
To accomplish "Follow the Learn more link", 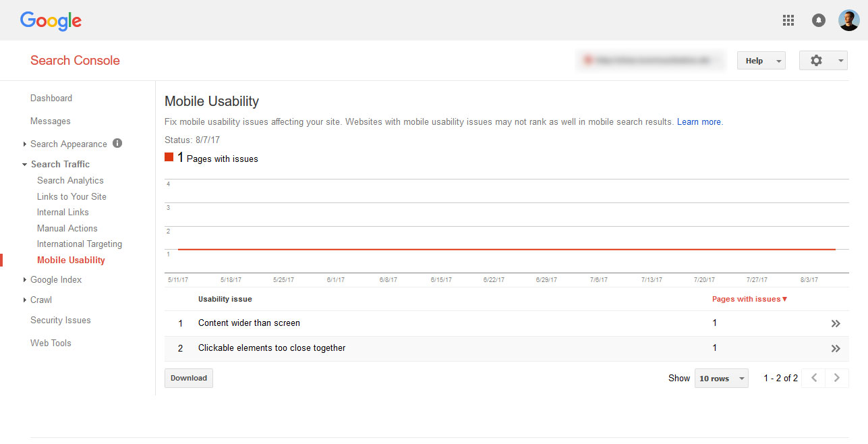I will point(699,122).
